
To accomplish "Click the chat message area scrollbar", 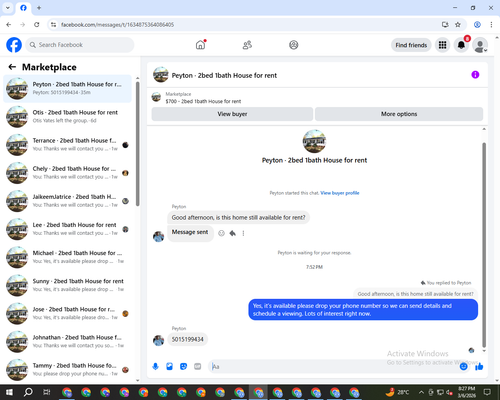I will coord(484,245).
